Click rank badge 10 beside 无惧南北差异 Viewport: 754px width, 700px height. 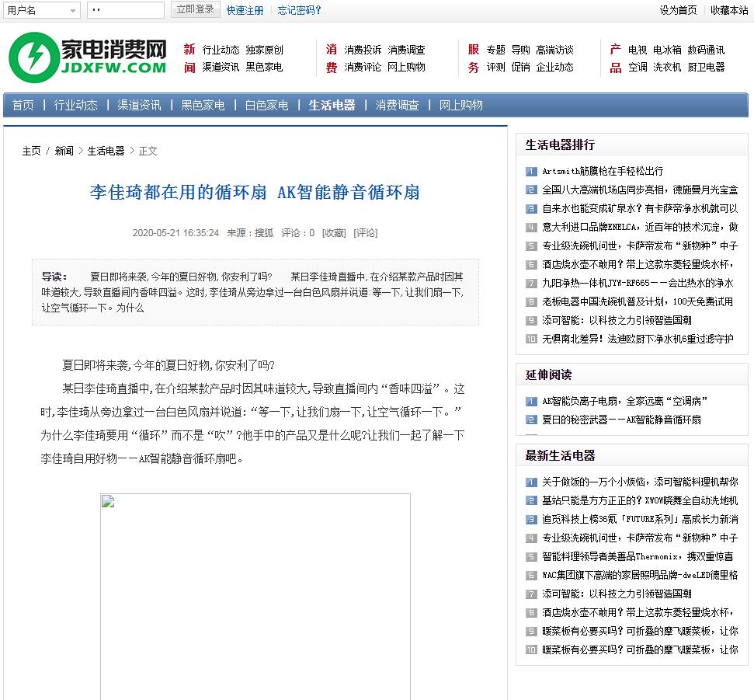(x=531, y=340)
